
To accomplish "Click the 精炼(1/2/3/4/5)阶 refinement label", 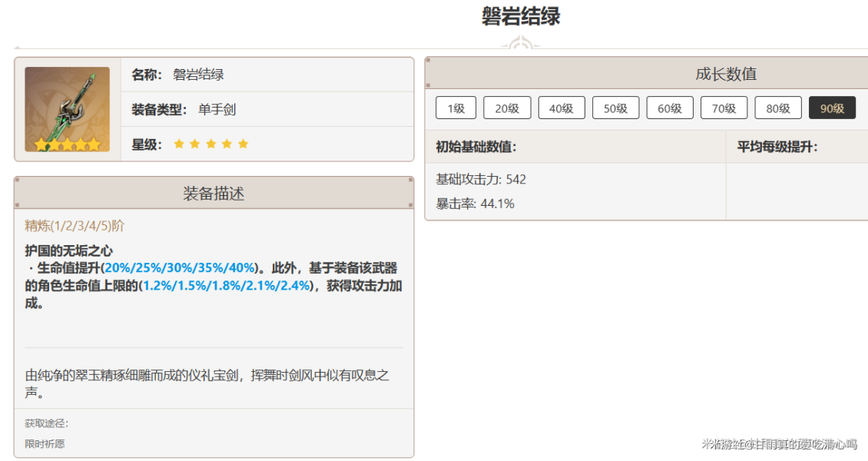I will 75,226.
